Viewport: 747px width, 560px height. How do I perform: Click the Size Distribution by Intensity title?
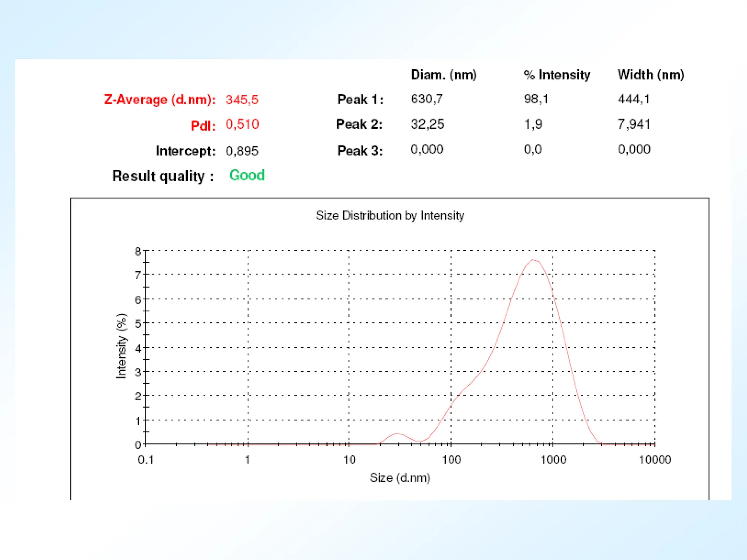pyautogui.click(x=390, y=215)
